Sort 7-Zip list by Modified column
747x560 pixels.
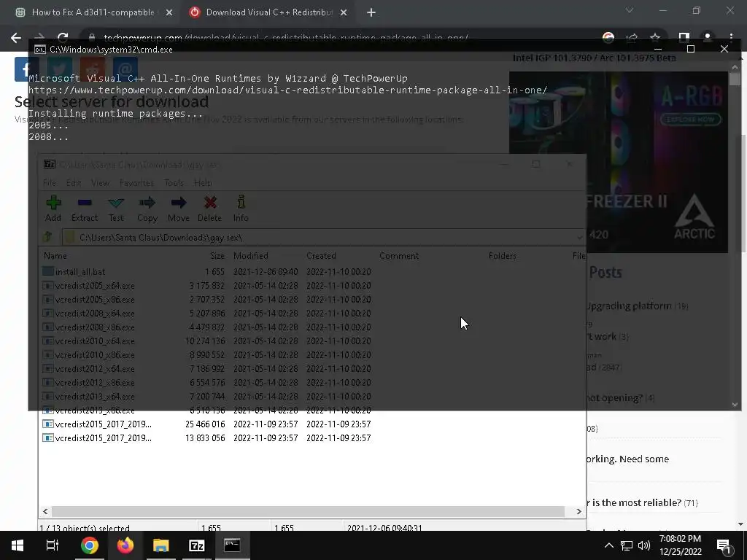[251, 256]
